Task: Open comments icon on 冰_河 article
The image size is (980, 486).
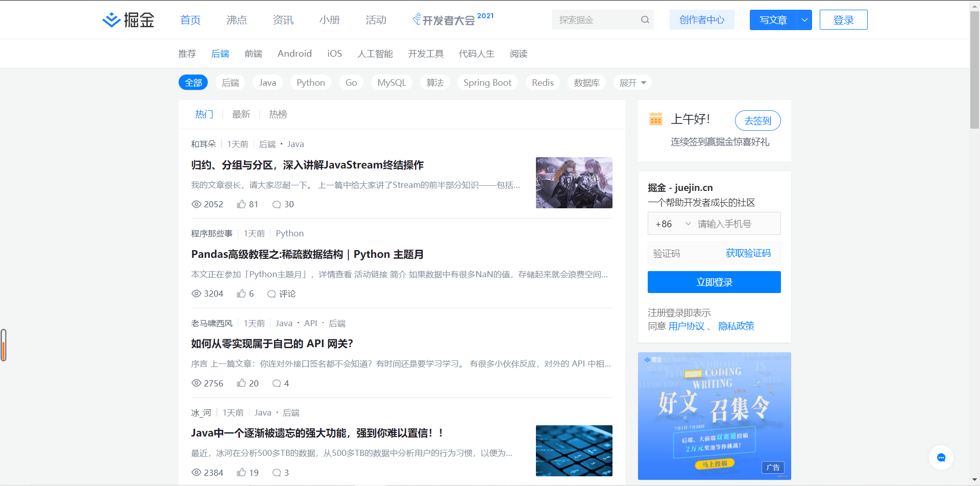Action: pos(277,472)
